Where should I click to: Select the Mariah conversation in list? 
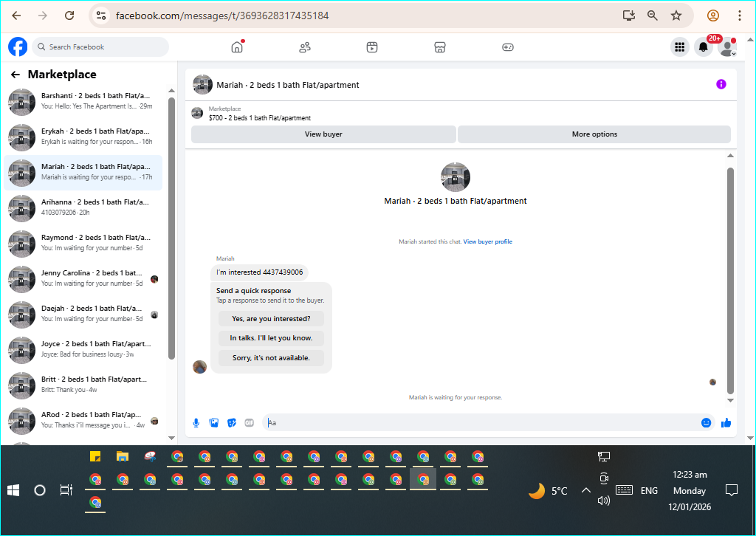pyautogui.click(x=83, y=173)
